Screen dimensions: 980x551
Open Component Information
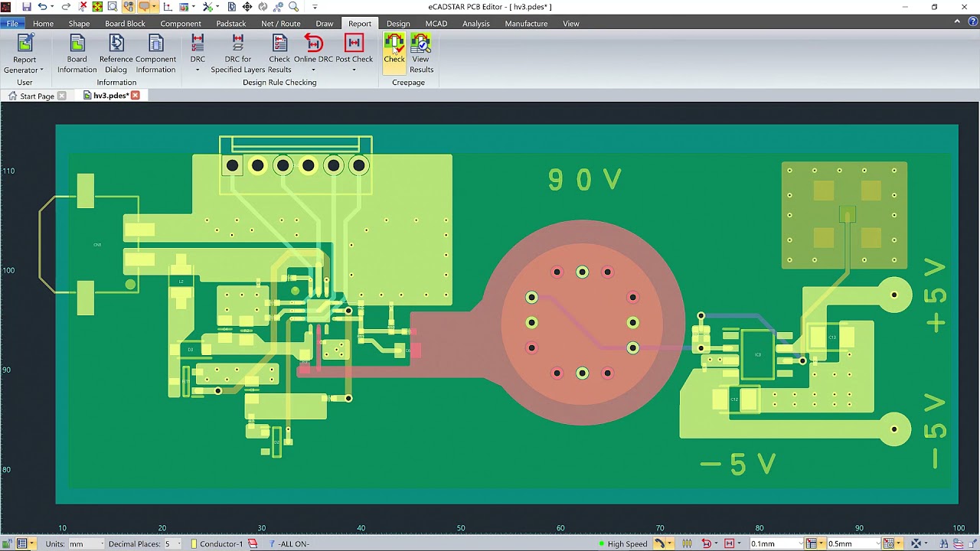point(155,54)
